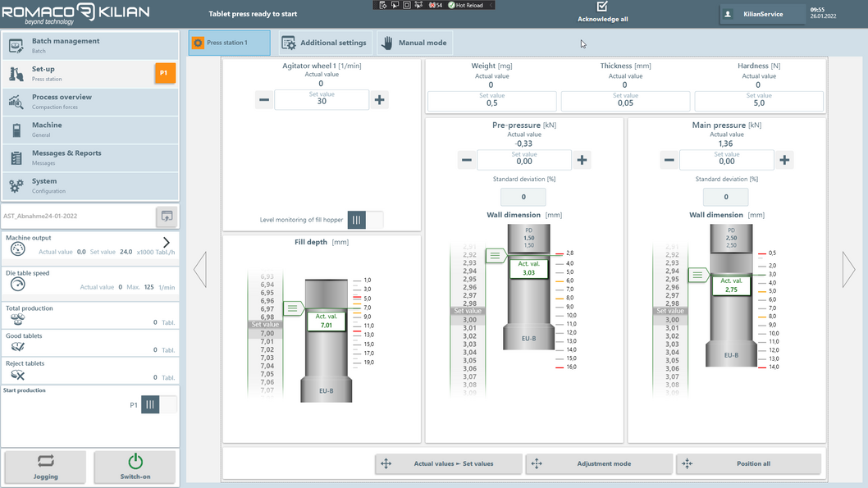This screenshot has width=868, height=488.
Task: Click the Weight set value field
Action: point(491,101)
